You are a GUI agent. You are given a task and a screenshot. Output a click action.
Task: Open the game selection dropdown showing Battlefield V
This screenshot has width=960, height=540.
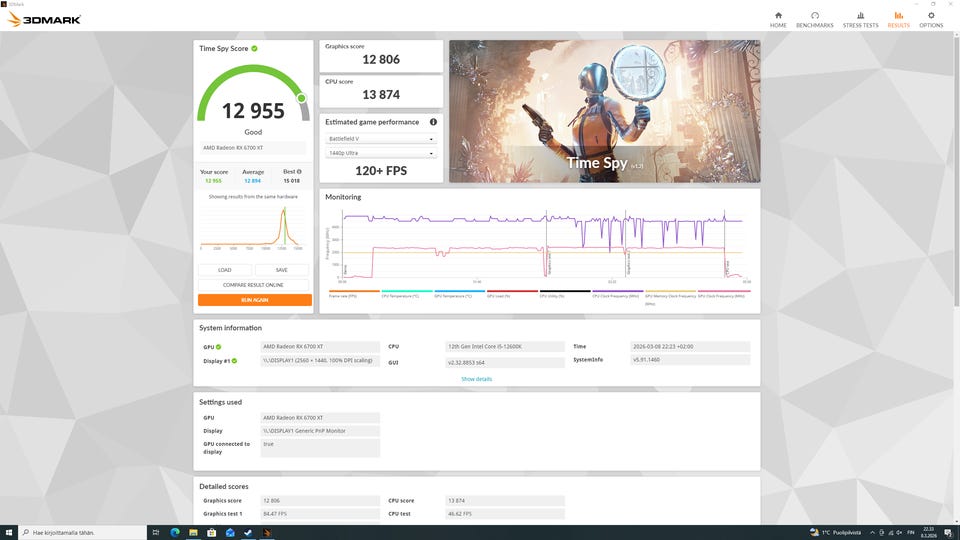pos(381,139)
